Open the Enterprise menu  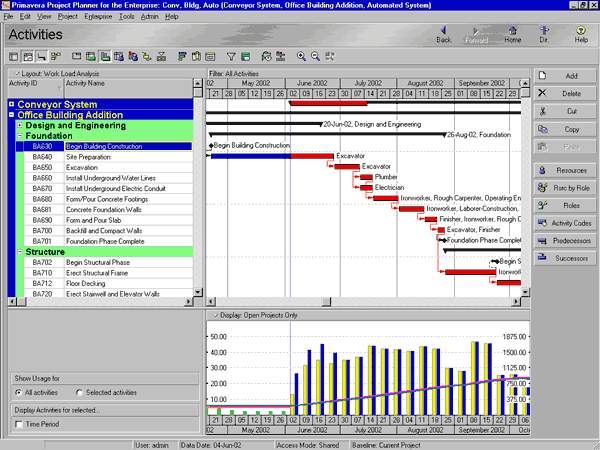point(98,17)
